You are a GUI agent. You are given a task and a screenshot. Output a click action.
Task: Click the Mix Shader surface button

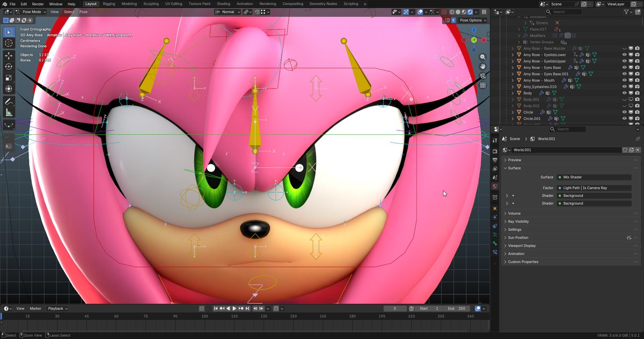(x=594, y=177)
